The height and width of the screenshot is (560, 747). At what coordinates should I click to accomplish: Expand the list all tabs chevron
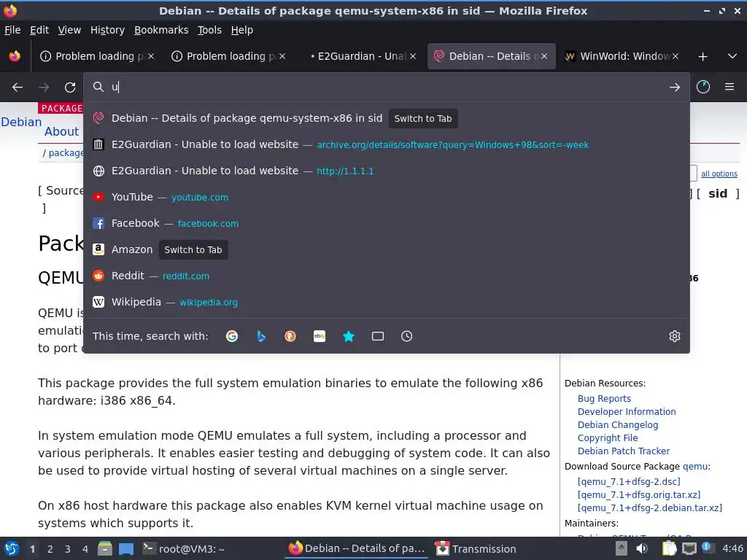coord(732,56)
